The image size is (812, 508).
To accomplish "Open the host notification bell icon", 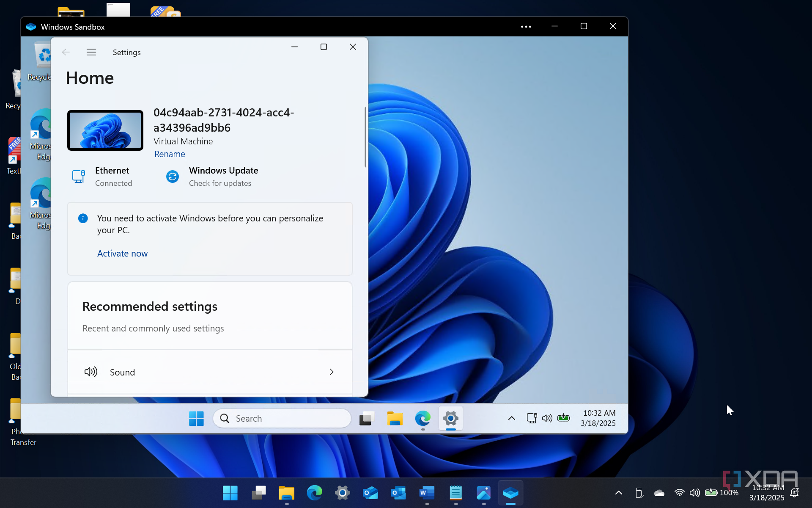I will 795,493.
